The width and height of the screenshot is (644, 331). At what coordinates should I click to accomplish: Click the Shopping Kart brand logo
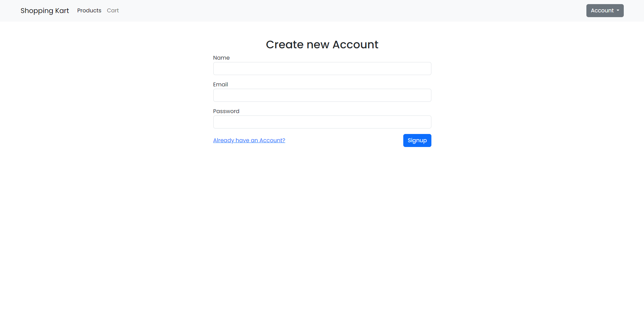[x=45, y=11]
